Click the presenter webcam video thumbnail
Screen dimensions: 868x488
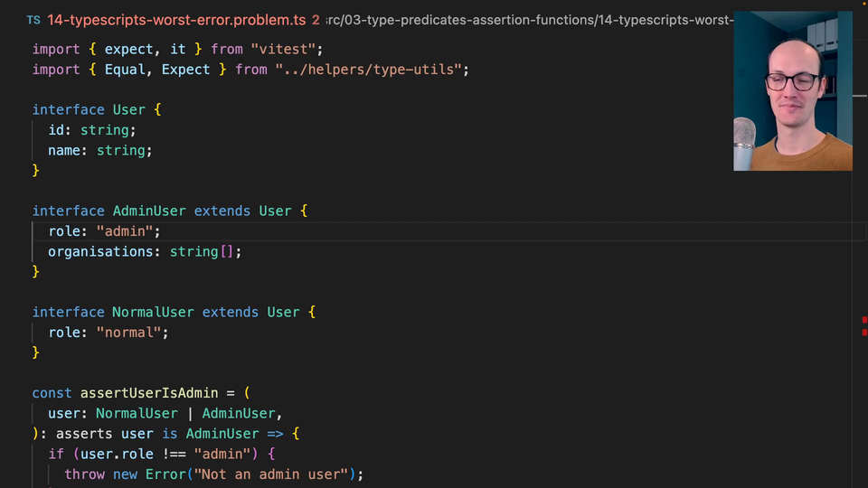tap(792, 92)
